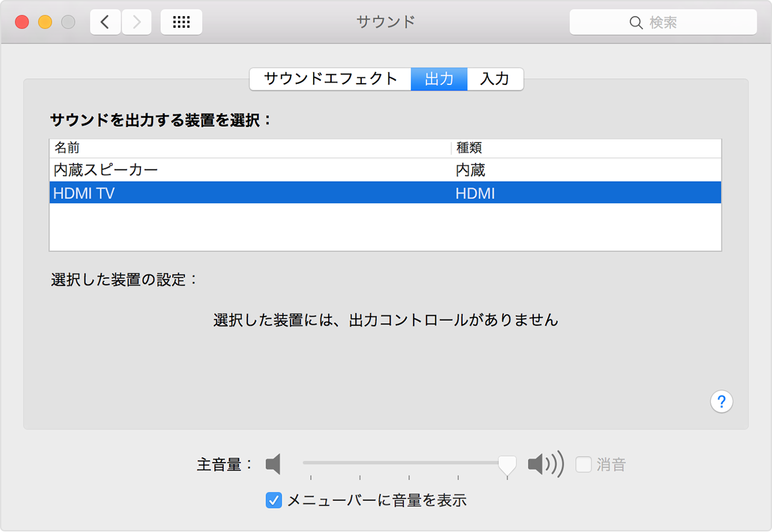Open help with the question mark button

tap(722, 401)
